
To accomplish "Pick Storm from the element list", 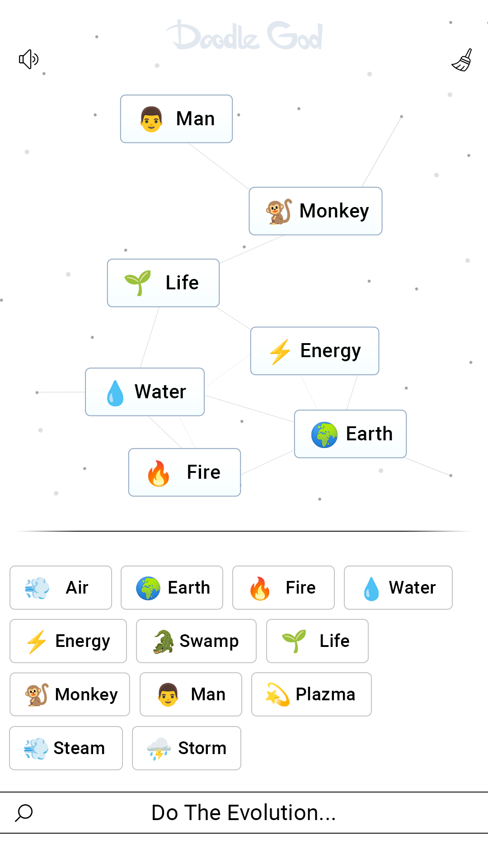I will pyautogui.click(x=187, y=748).
